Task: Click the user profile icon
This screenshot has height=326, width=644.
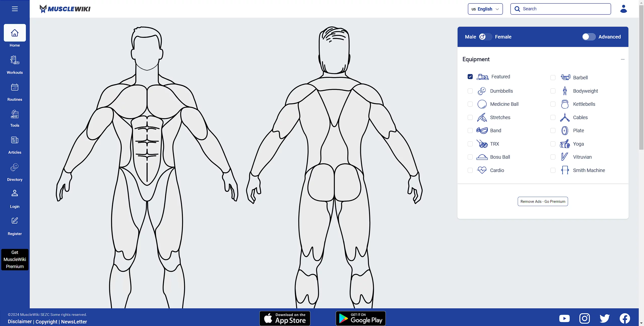Action: point(623,9)
